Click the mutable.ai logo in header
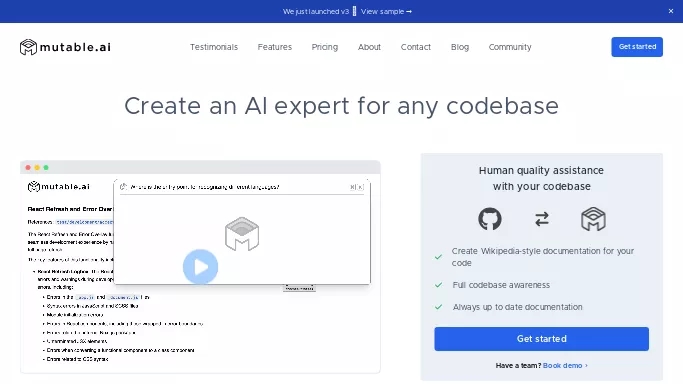This screenshot has width=683, height=384. pyautogui.click(x=65, y=47)
